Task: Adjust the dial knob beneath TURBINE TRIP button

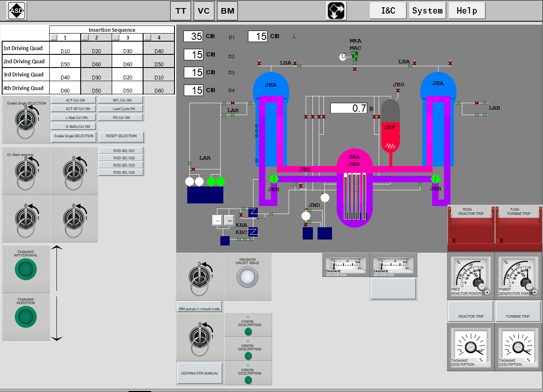Action: 518,347
